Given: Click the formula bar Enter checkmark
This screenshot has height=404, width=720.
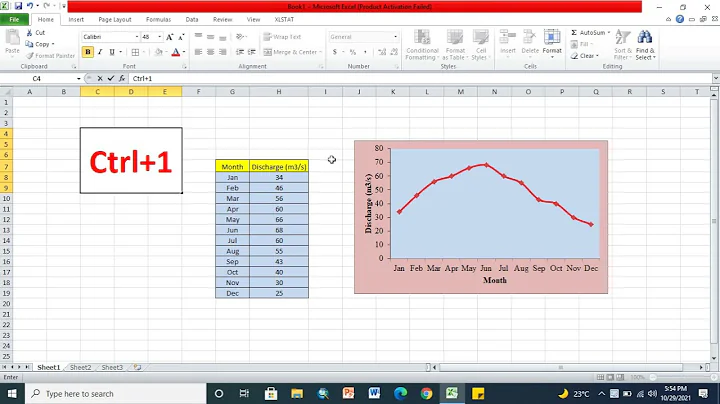Looking at the screenshot, I should [x=111, y=79].
